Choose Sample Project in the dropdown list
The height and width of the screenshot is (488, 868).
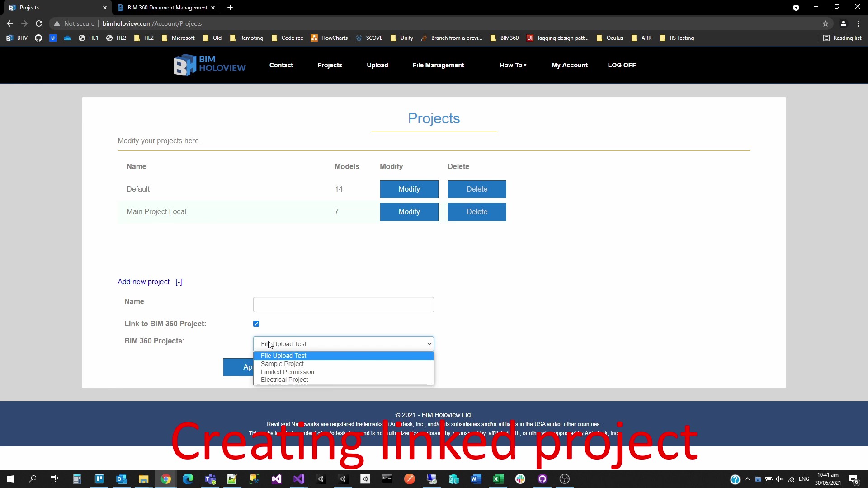click(282, 364)
